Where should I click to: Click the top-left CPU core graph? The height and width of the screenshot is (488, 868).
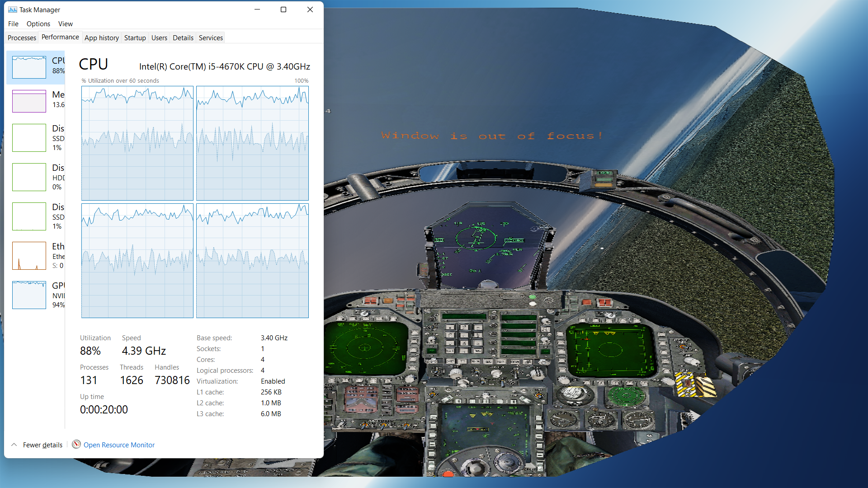(x=137, y=143)
